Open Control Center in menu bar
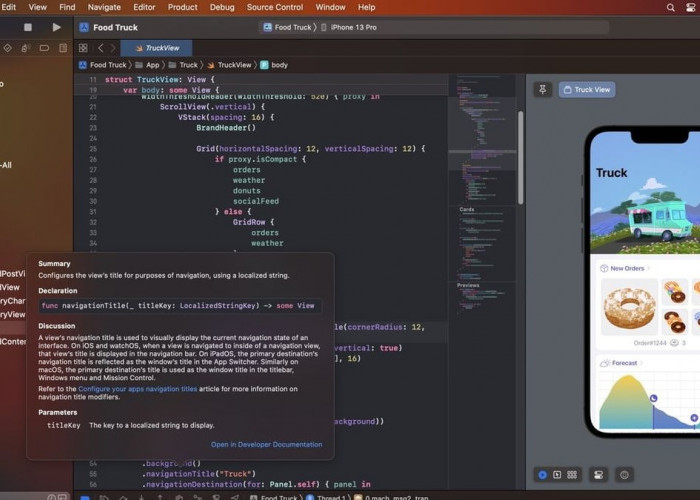 (691, 8)
